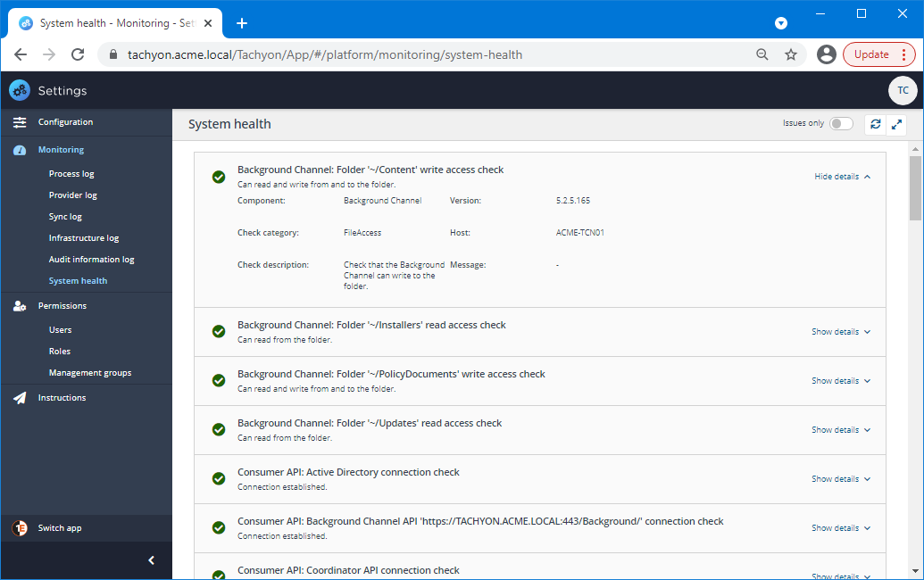Open the Provider log page
This screenshot has height=580, width=924.
[x=73, y=195]
